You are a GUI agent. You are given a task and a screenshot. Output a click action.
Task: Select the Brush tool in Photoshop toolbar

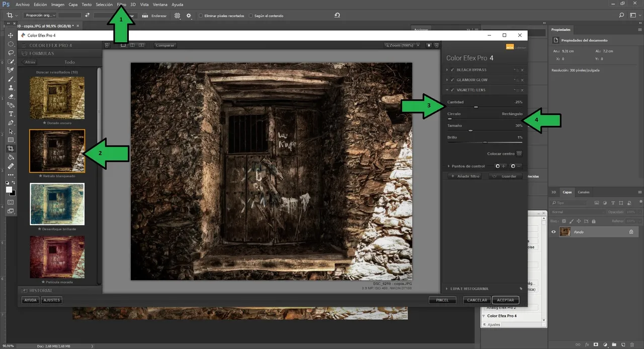(x=11, y=79)
